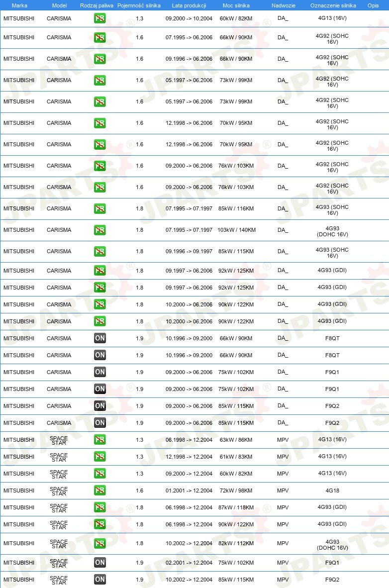Screen dimensions: 389x588
Task: Select the 4G18 engine code cell
Action: [x=332, y=490]
